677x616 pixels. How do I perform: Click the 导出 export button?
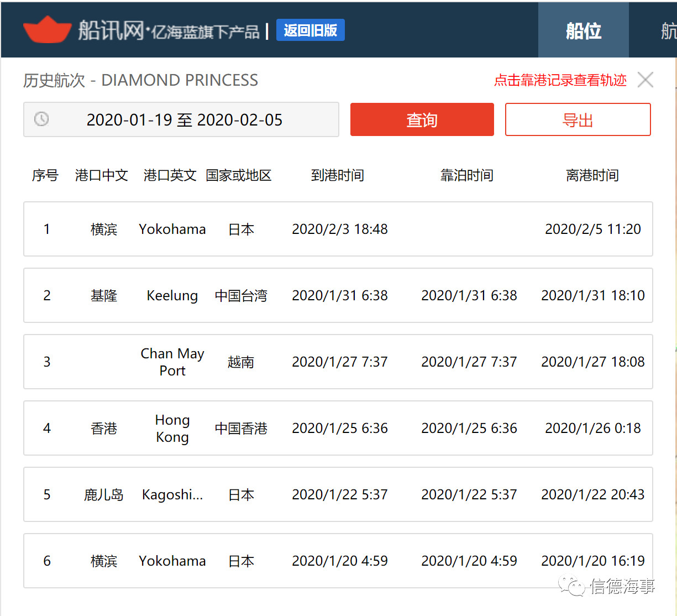coord(578,119)
